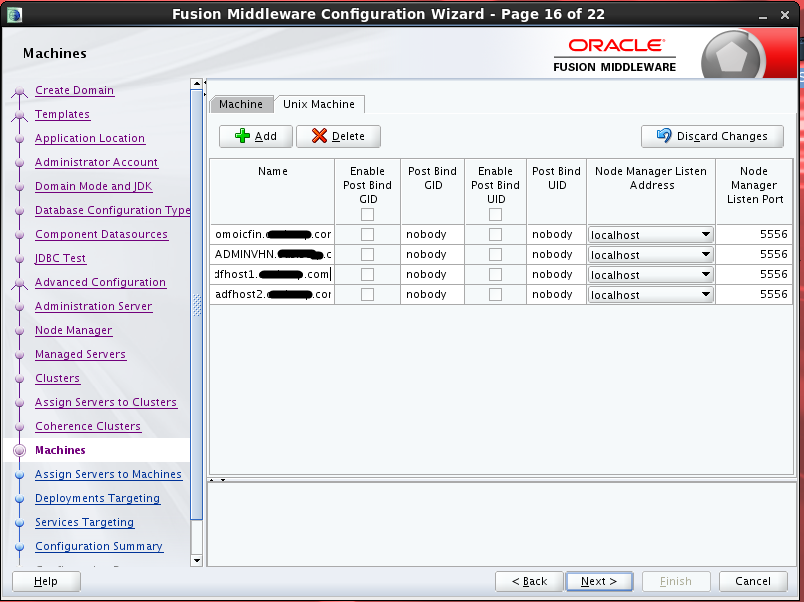
Task: Go to Deployments Targeting step
Action: tap(97, 498)
